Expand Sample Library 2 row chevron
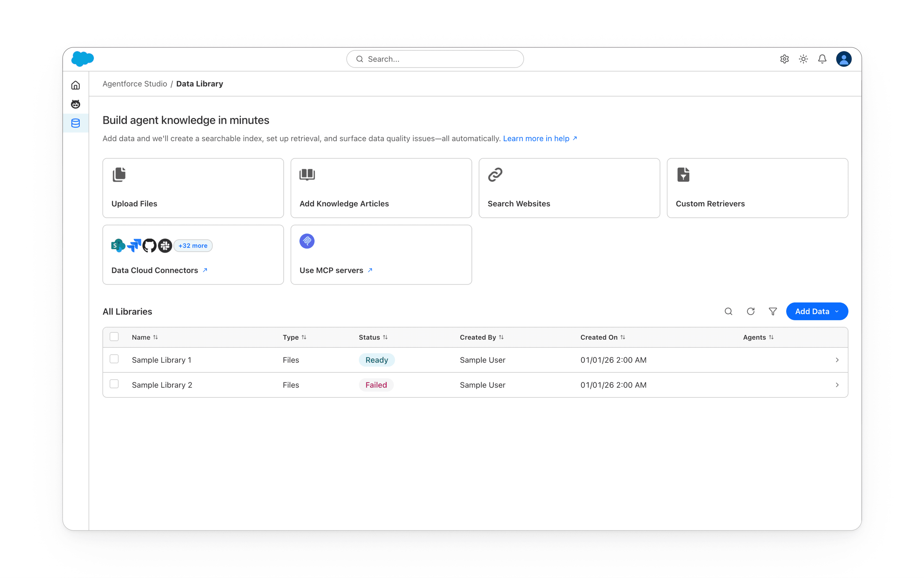Screen dimensions: 924x578 point(837,385)
